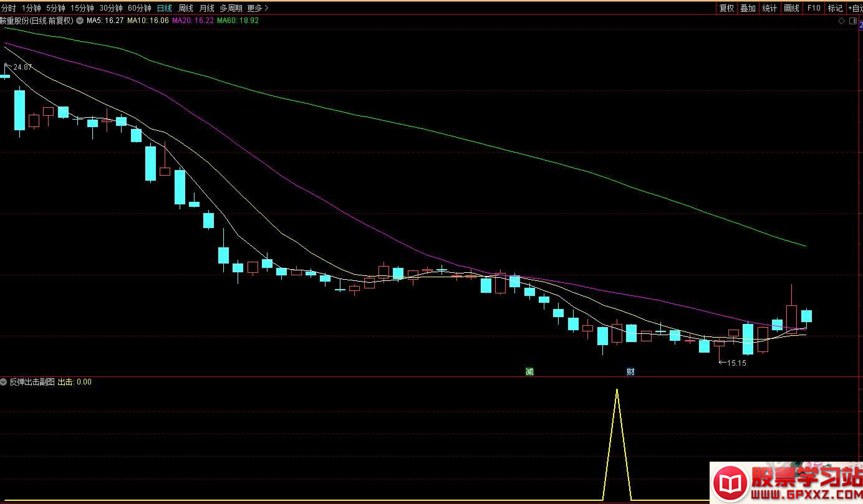The image size is (863, 504).
Task: Switch to the 周线 weekly tab
Action: click(185, 8)
